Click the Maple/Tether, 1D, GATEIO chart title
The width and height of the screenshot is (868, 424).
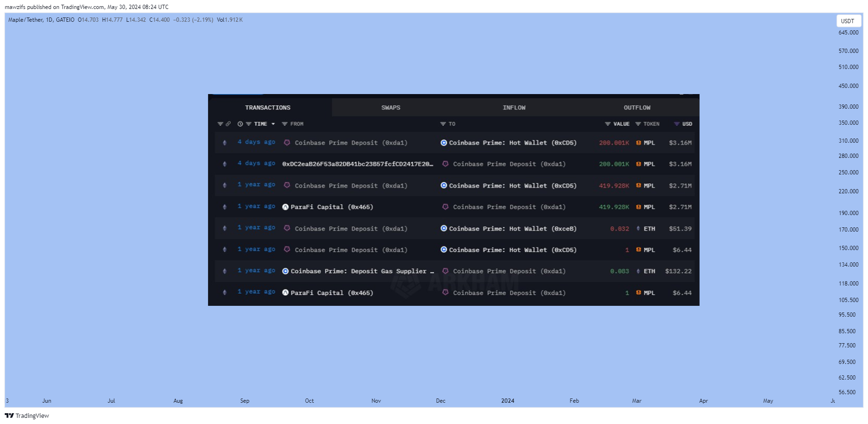click(x=41, y=20)
